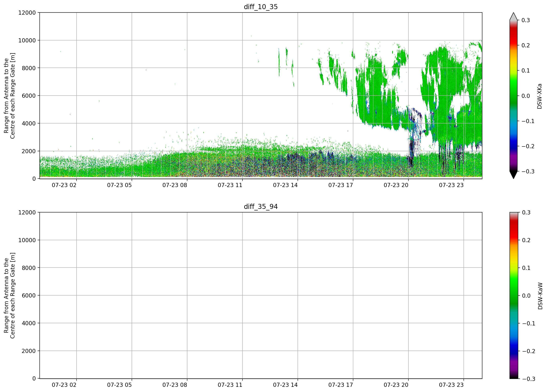The image size is (547, 392).
Task: Choose the −0.1 tick on DSW-KaW colorbar
Action: point(528,324)
